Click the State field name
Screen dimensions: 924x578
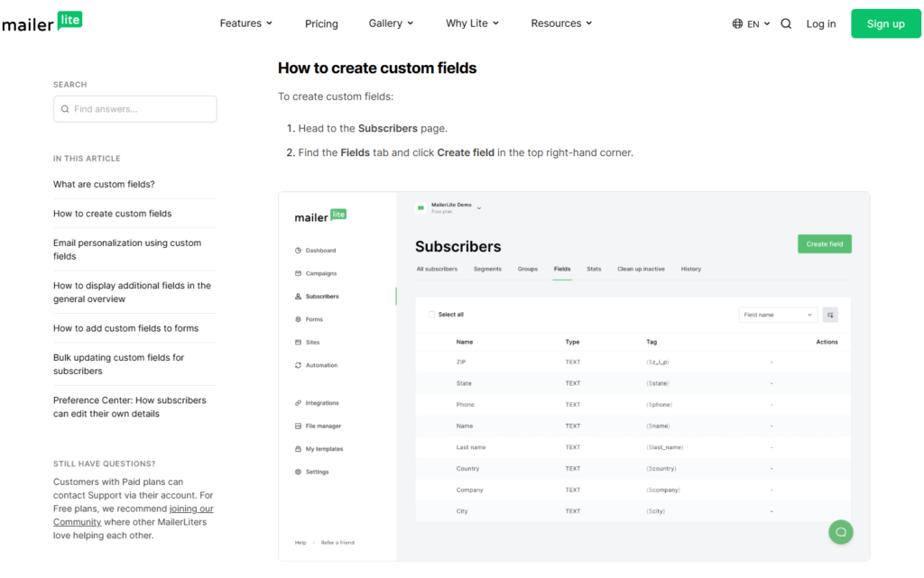coord(464,383)
